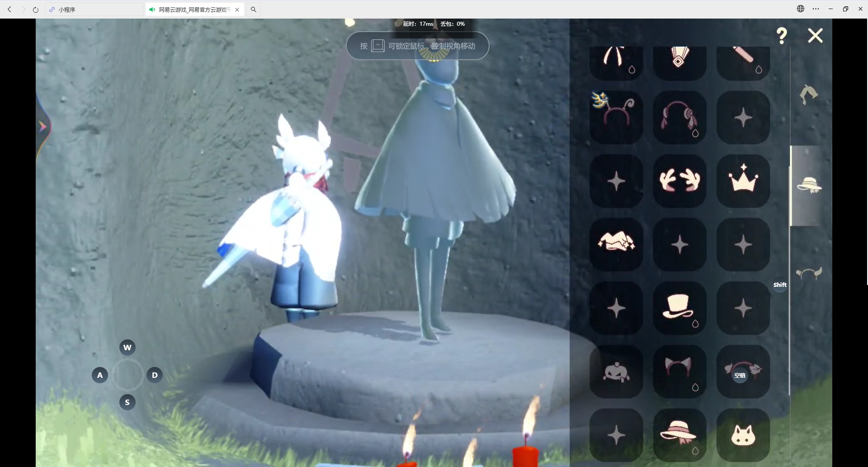Select the pink ribbon sun hat
This screenshot has width=868, height=467.
(679, 435)
